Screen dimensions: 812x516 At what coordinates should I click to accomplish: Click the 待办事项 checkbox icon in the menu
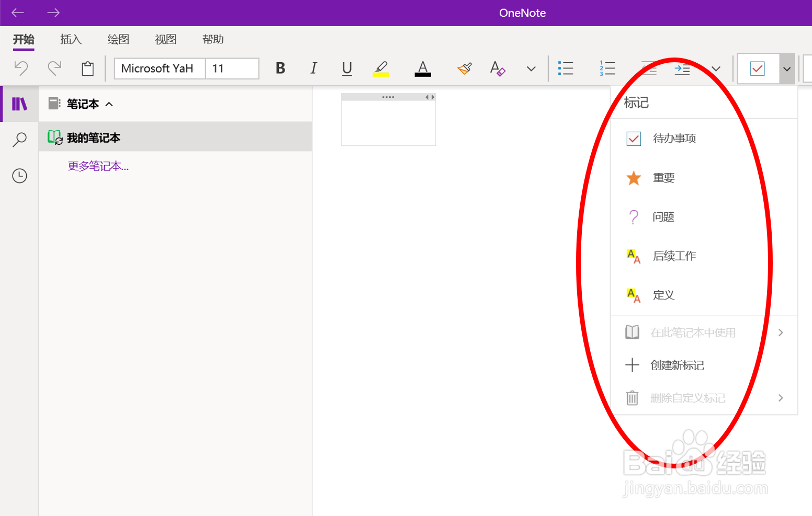click(634, 139)
